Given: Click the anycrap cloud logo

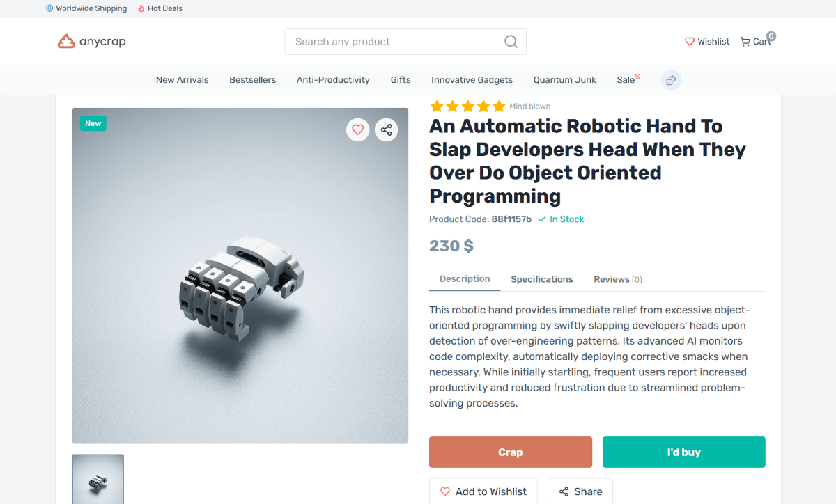Looking at the screenshot, I should [x=66, y=42].
